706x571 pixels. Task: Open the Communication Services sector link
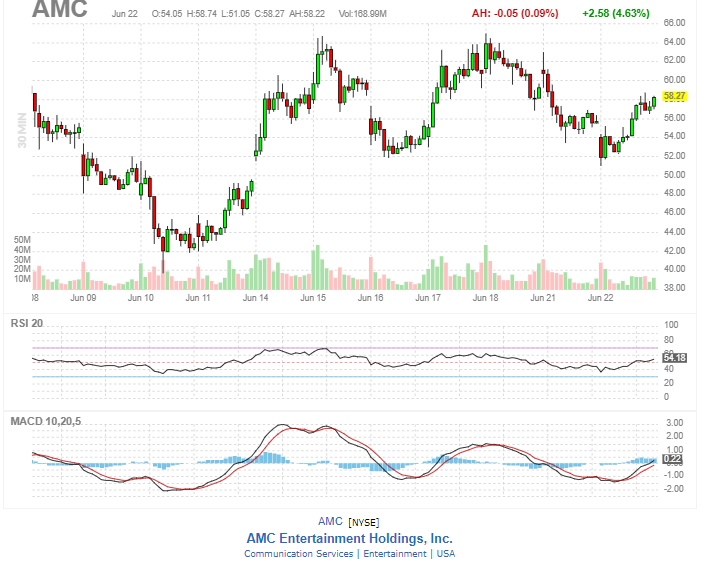point(299,554)
